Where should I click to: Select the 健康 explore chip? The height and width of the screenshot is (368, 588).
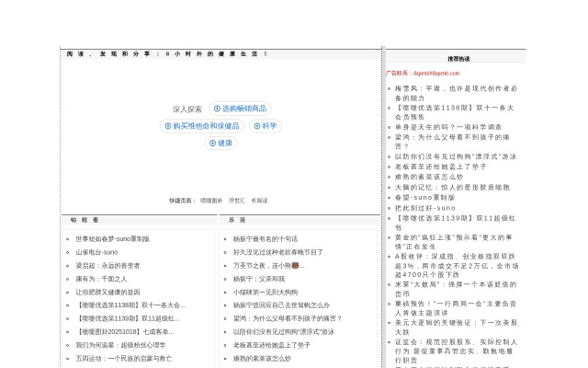[x=220, y=144]
